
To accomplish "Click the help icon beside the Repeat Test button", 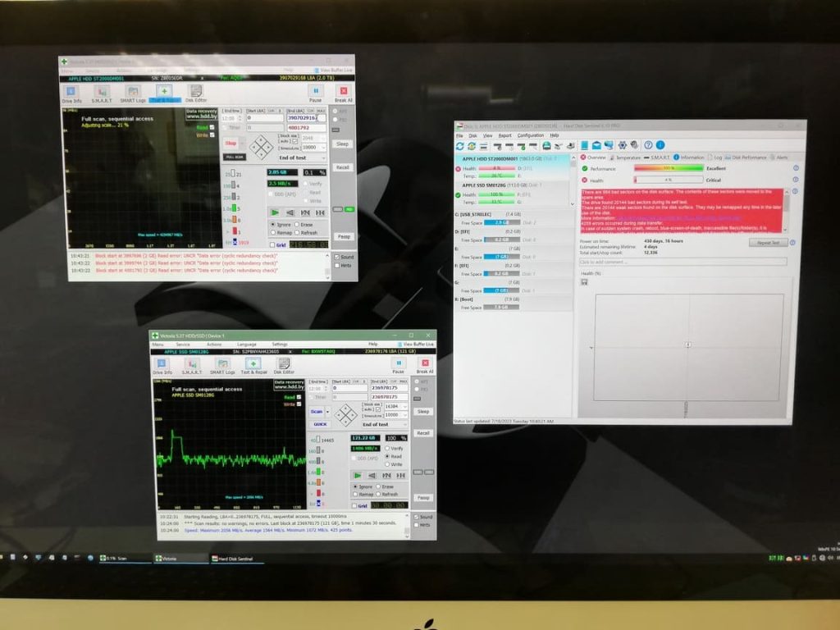I will tap(792, 243).
